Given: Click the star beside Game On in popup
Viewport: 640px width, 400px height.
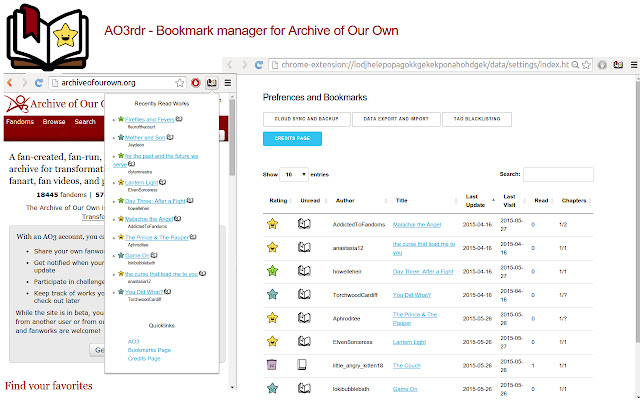Looking at the screenshot, I should click(x=121, y=255).
